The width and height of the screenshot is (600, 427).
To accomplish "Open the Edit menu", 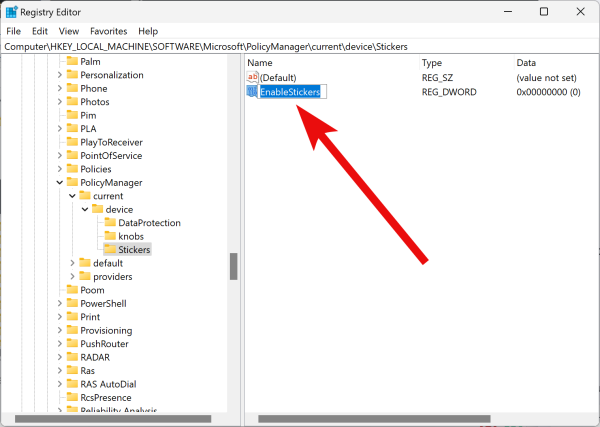I will 41,31.
